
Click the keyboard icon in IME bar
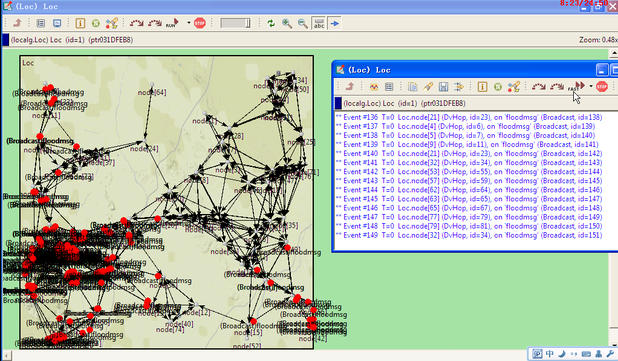(x=586, y=354)
